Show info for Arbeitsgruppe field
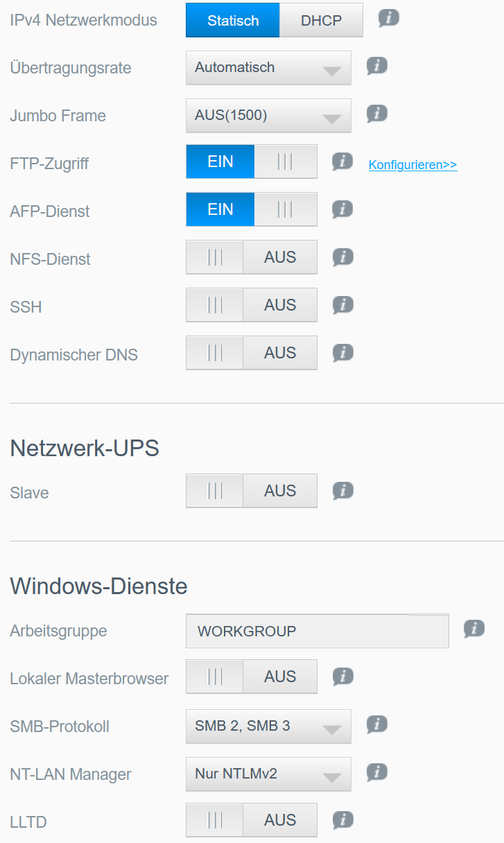 pyautogui.click(x=473, y=628)
